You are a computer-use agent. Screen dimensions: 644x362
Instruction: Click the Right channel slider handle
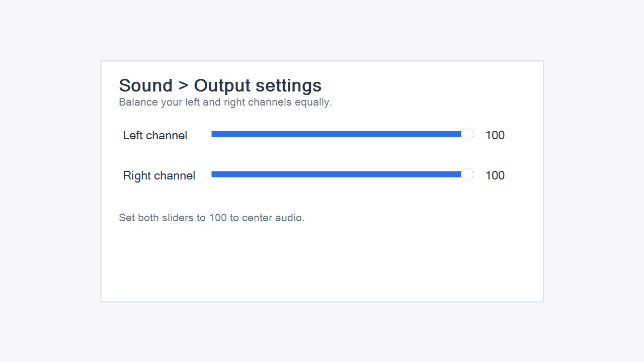click(467, 174)
